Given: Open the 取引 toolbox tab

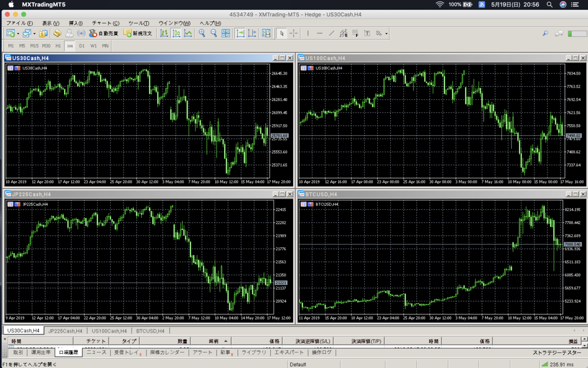Looking at the screenshot, I should click(x=18, y=352).
